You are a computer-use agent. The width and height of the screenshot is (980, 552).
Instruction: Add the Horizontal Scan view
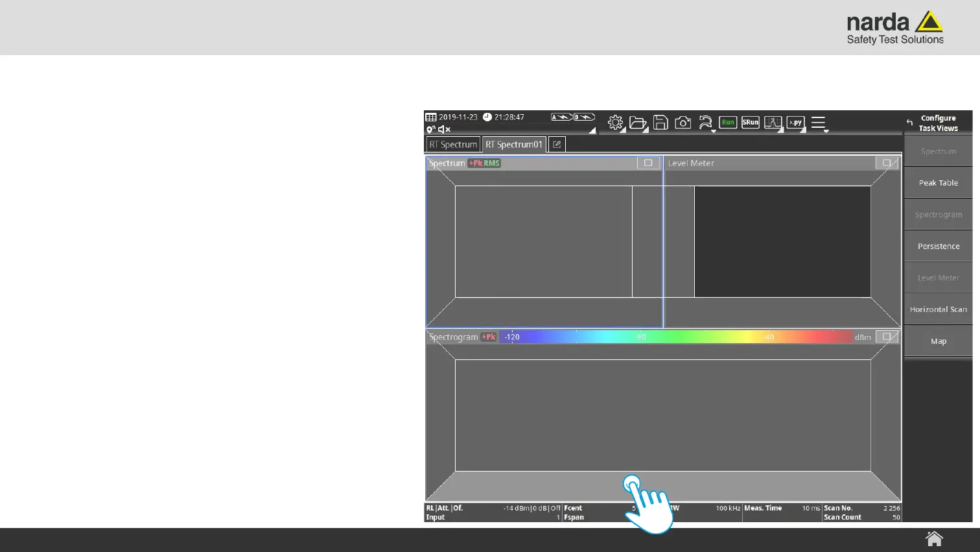coord(939,309)
